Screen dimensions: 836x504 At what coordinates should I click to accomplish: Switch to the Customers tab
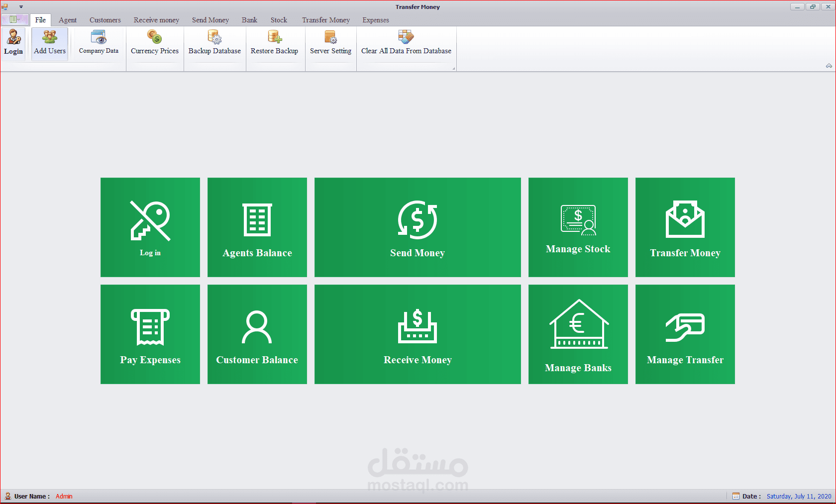(105, 20)
